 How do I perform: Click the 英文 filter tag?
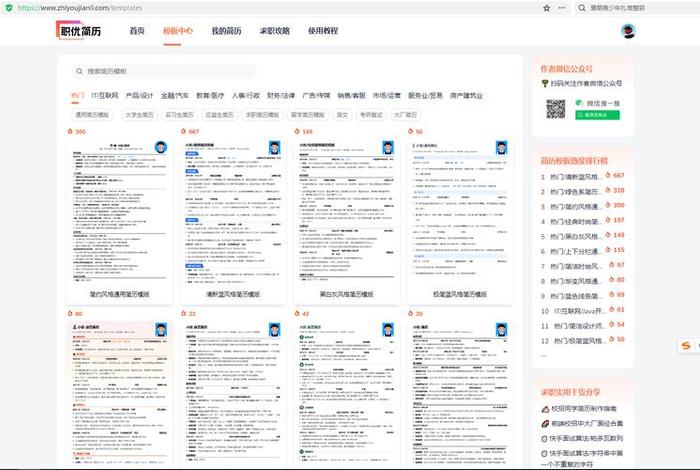coord(342,115)
